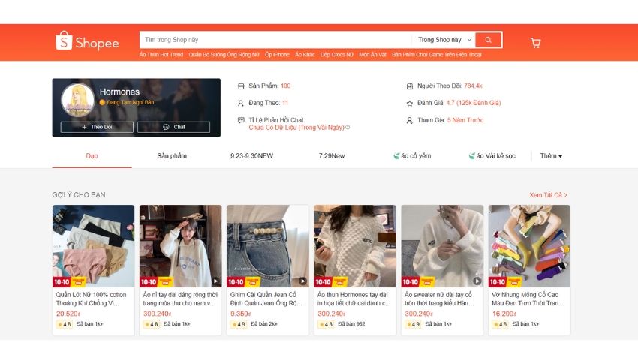Click the 'Đã bán 2k+' sold count
This screenshot has height=364, width=638.
coord(264,324)
